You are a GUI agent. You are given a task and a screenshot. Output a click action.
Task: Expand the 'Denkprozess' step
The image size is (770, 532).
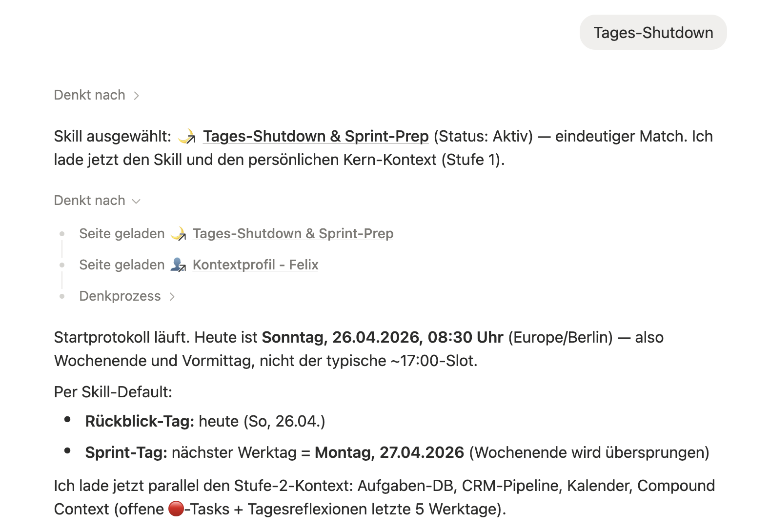(120, 296)
